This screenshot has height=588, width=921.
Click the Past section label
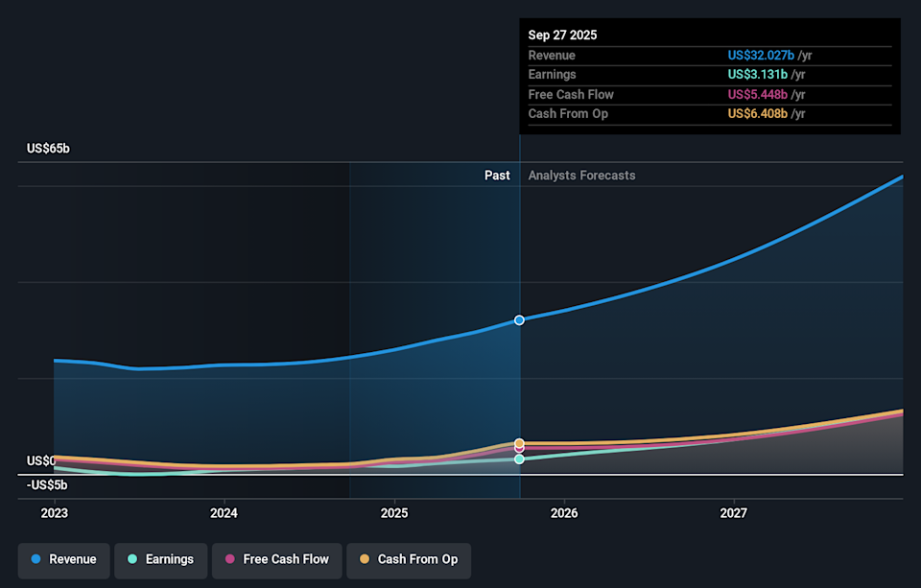(497, 176)
